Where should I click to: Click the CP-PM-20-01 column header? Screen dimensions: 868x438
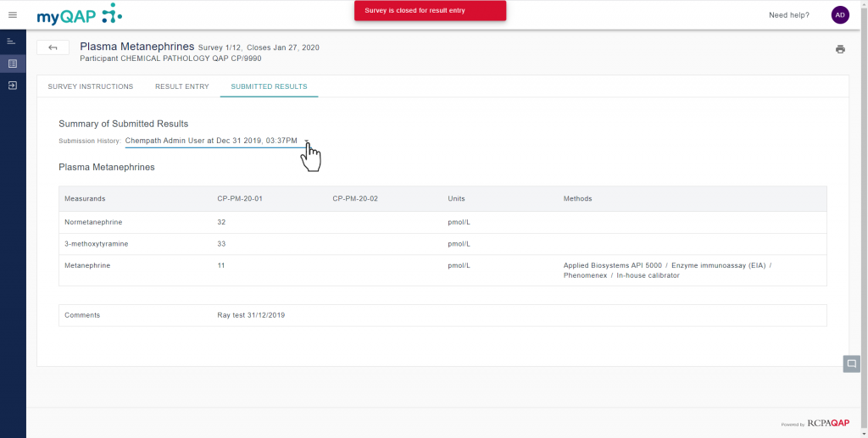(x=240, y=198)
